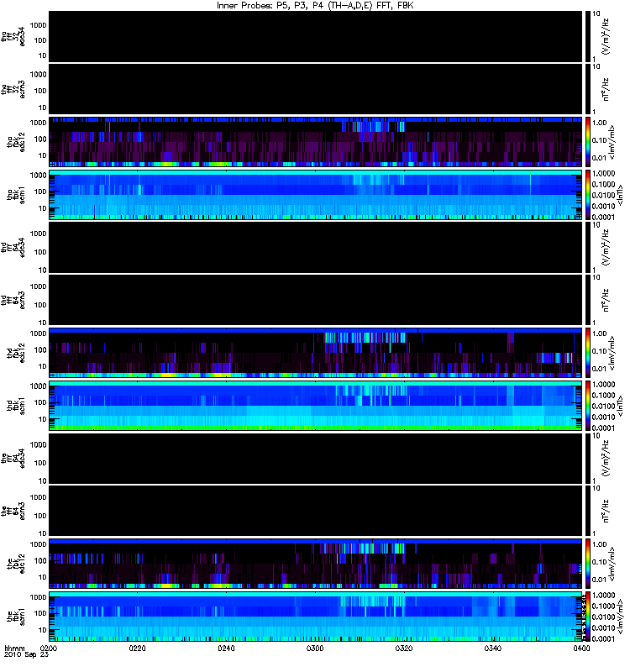Viewport: 630px width, 672px height.
Task: Click the the fft 64 scm3 panel
Action: point(316,511)
